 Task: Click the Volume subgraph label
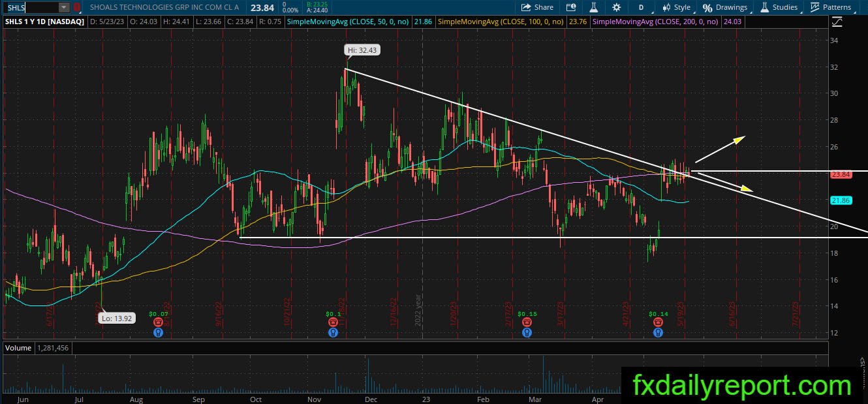18,348
